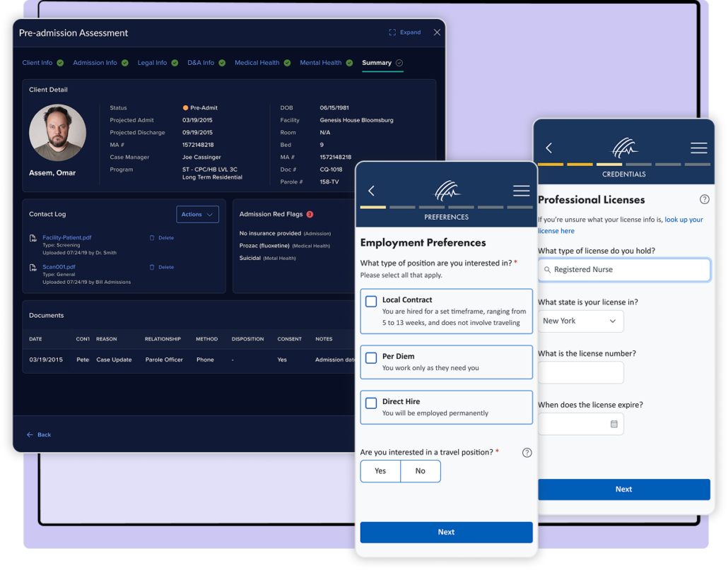The width and height of the screenshot is (728, 570).
Task: Select No for travel position
Action: click(420, 470)
